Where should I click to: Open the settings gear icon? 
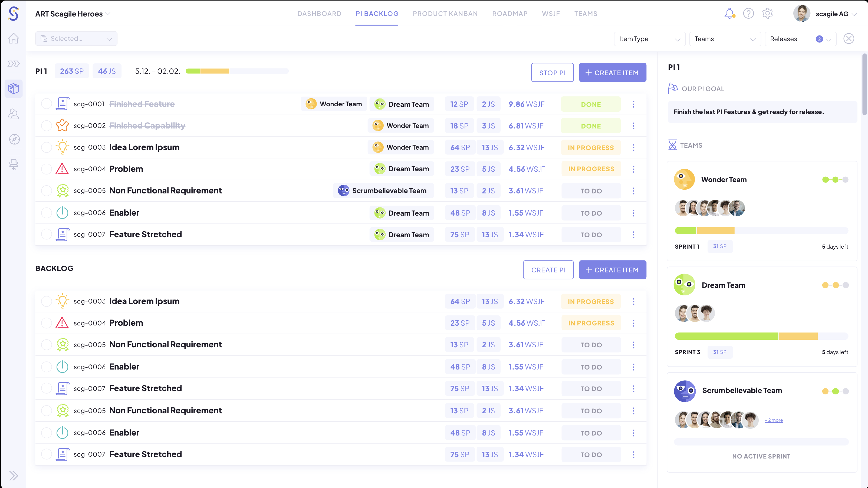[x=768, y=14]
